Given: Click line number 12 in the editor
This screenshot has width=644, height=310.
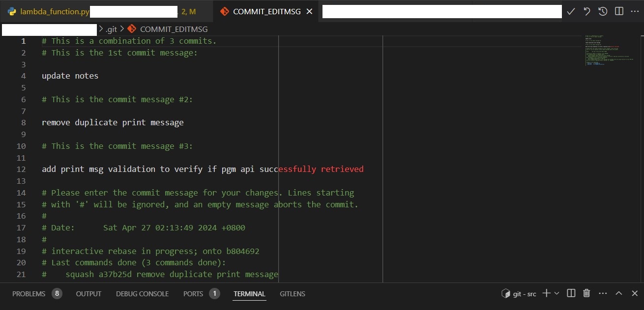Looking at the screenshot, I should 21,169.
